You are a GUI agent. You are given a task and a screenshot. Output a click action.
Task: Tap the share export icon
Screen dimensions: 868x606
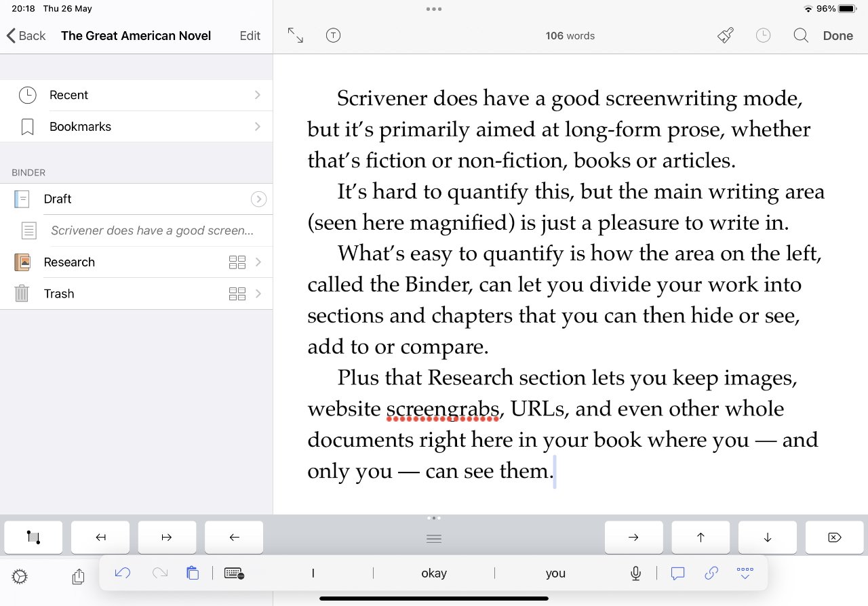(x=78, y=577)
